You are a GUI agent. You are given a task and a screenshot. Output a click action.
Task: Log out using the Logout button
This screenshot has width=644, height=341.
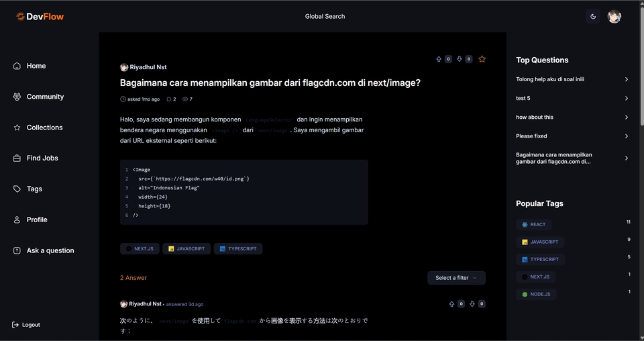pyautogui.click(x=26, y=325)
